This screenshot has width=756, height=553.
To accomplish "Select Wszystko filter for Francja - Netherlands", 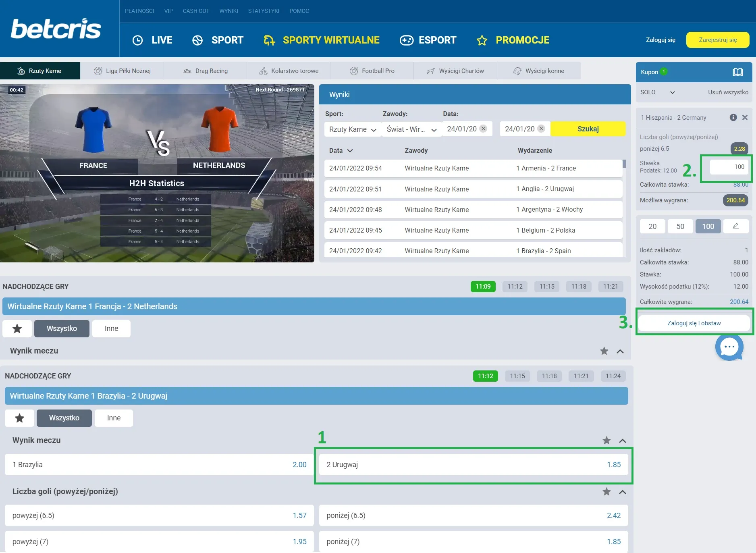I will click(62, 328).
